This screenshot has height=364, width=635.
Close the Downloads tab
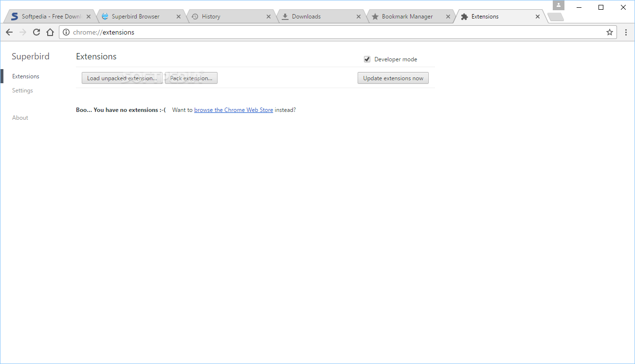(x=359, y=17)
